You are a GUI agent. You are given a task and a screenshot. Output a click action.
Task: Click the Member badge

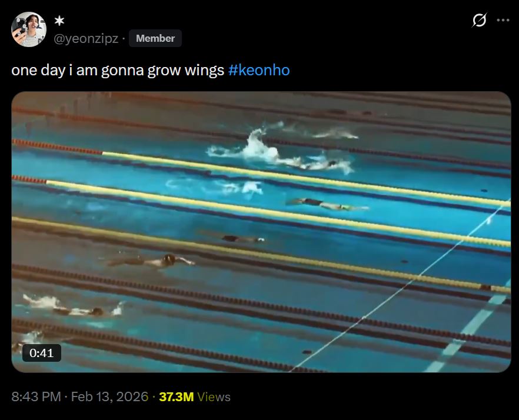(x=155, y=38)
